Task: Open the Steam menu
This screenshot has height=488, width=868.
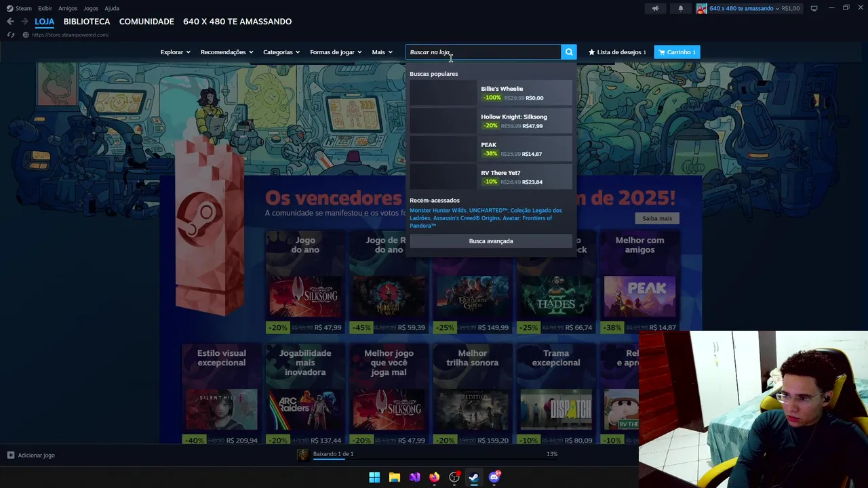Action: (24, 8)
